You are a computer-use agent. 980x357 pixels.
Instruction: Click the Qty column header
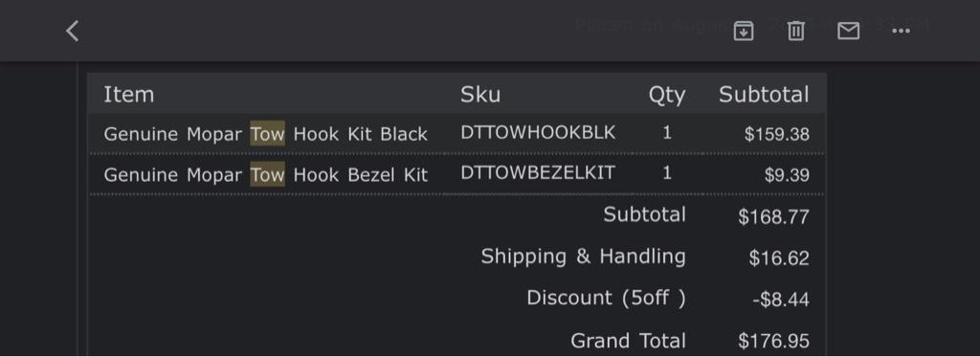(x=666, y=96)
